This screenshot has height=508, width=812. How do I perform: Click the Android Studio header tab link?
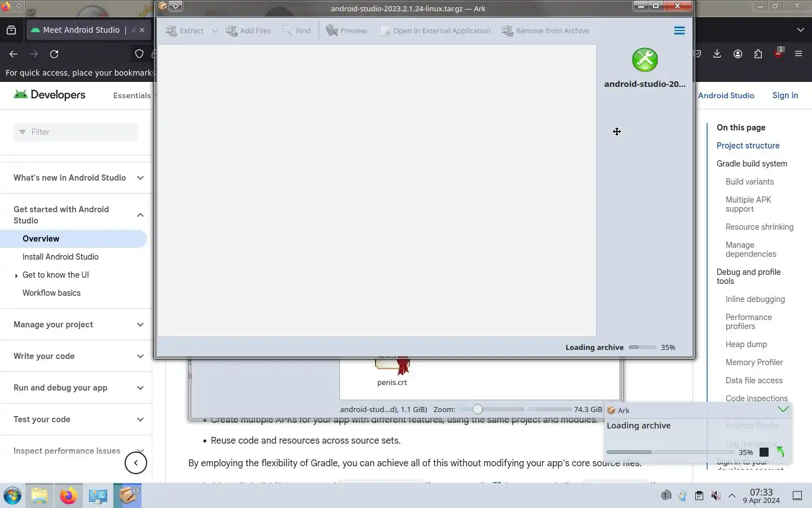point(726,95)
